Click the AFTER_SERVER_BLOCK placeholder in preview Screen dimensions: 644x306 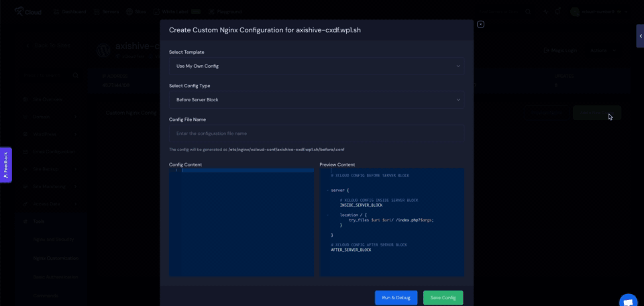[351, 250]
